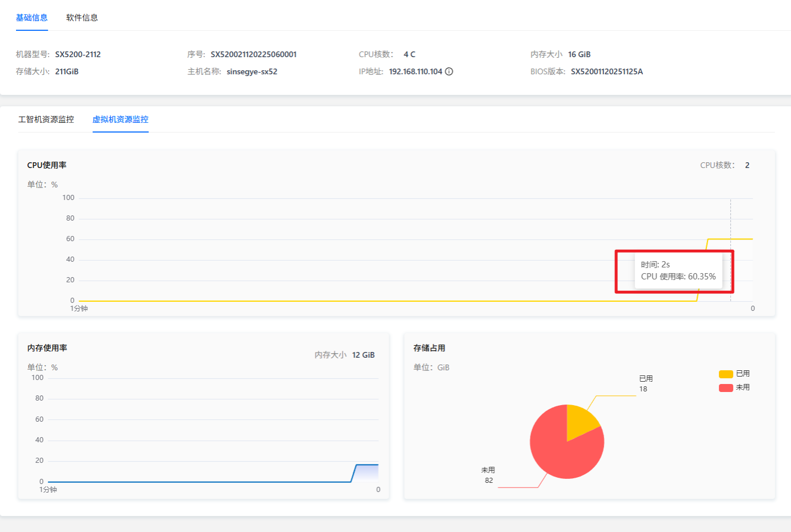Screen dimensions: 791x532
Task: Click the info icon beside the IP address
Action: (449, 71)
